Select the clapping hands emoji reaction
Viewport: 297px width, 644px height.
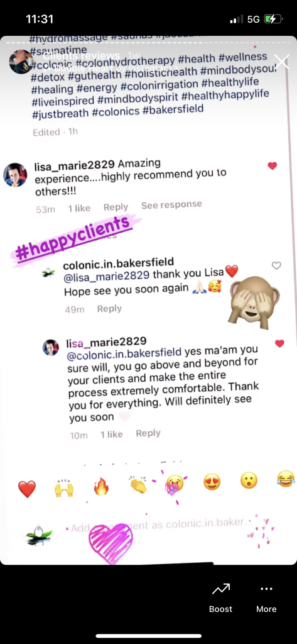pos(139,485)
